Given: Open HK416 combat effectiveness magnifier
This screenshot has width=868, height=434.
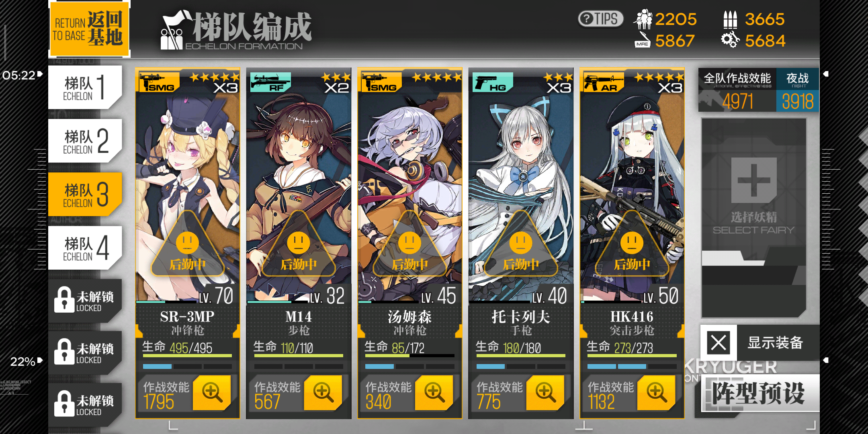Looking at the screenshot, I should [x=656, y=393].
